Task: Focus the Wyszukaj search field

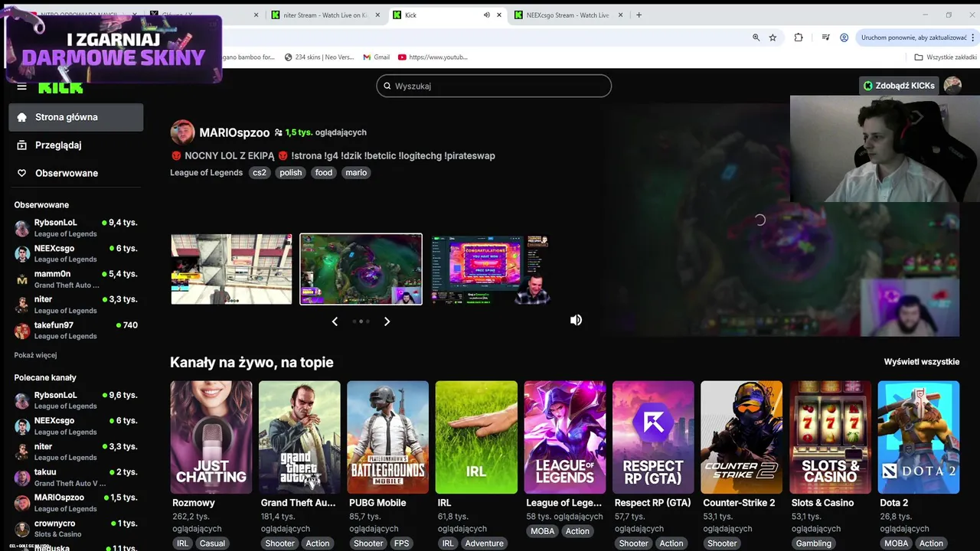Action: (x=494, y=86)
